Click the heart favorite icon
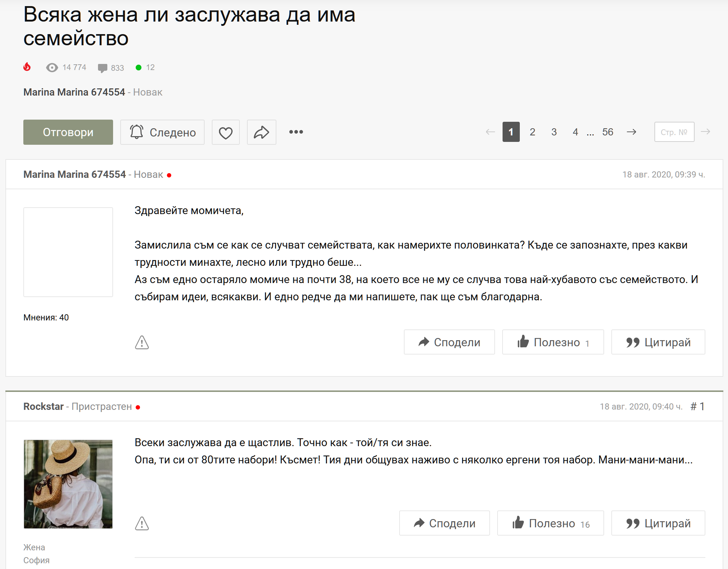Image resolution: width=728 pixels, height=569 pixels. (x=225, y=133)
